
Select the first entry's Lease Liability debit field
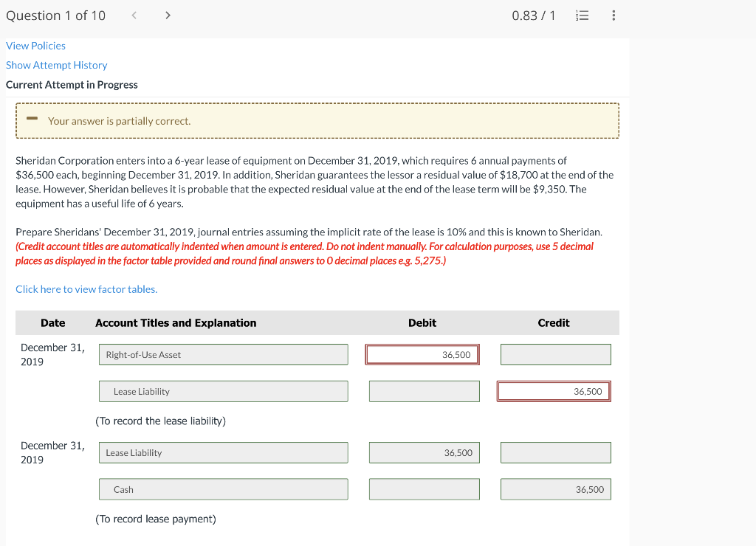click(425, 391)
